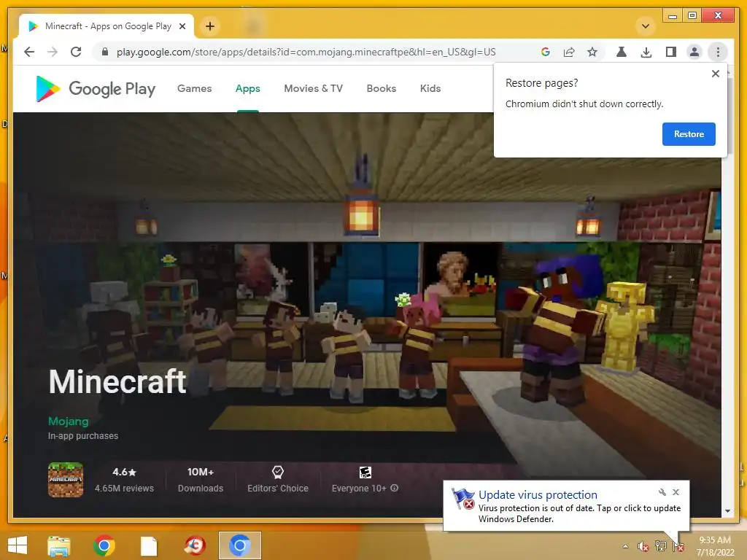This screenshot has height=560, width=747.
Task: Open the taskbar clock showing 9:35 AM
Action: pyautogui.click(x=715, y=546)
